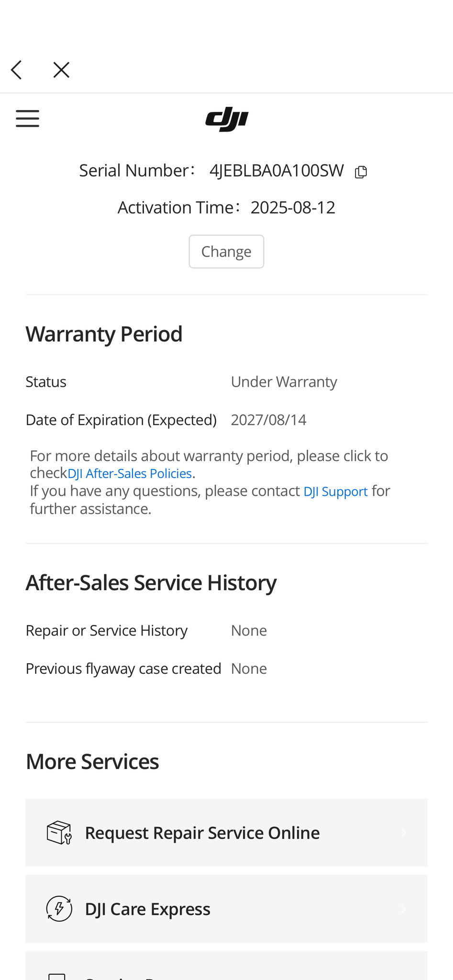
Task: Tap the DJI logo
Action: point(227,119)
